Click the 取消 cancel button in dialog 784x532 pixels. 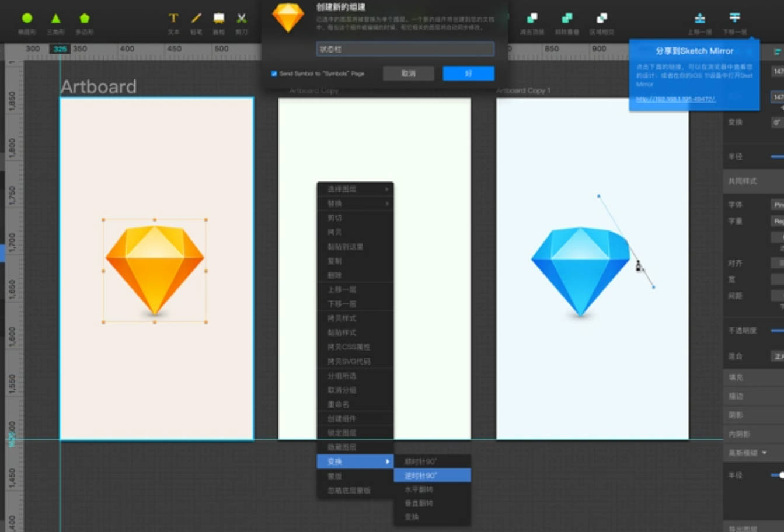point(409,73)
